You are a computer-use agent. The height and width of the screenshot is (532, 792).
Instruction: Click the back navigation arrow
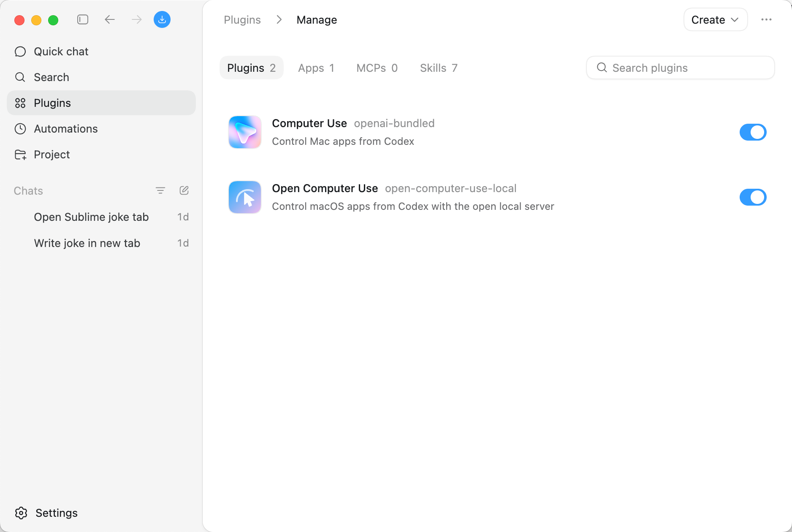[110, 20]
